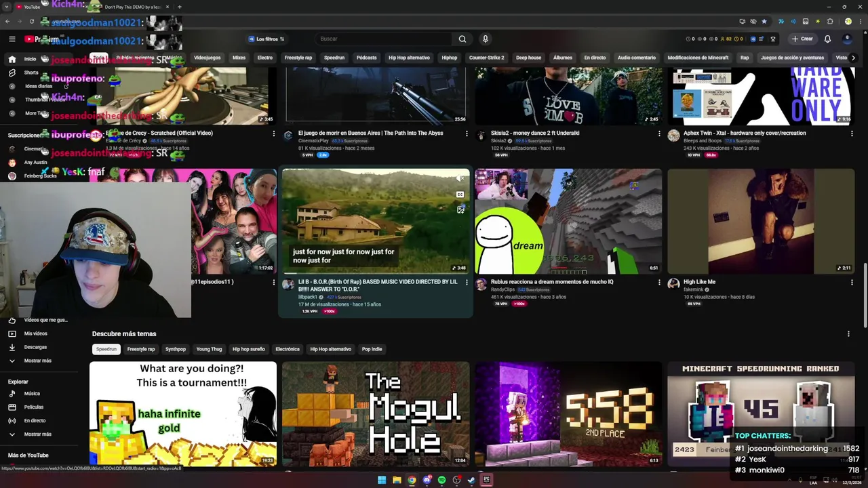Select the Pódcasts chip
This screenshot has width=868, height=488.
click(x=367, y=58)
